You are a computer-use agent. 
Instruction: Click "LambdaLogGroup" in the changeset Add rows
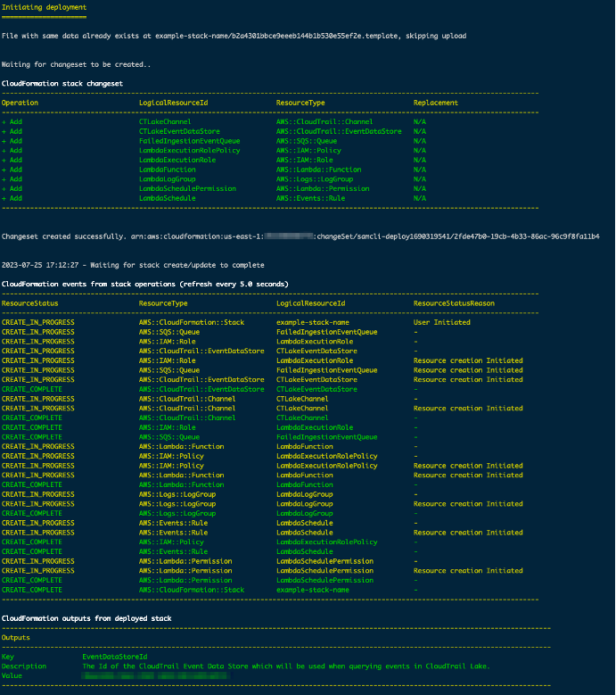point(167,179)
